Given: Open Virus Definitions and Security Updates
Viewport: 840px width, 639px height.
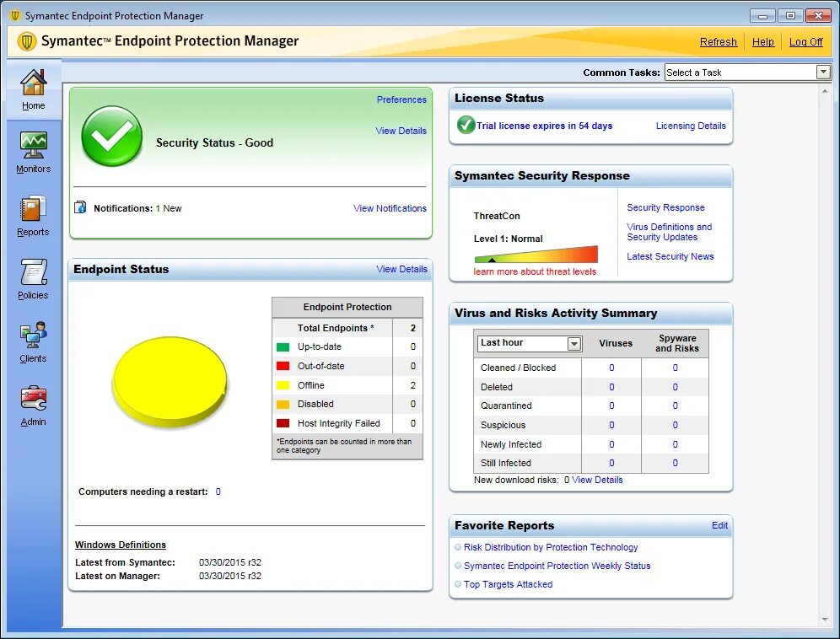Looking at the screenshot, I should (669, 232).
